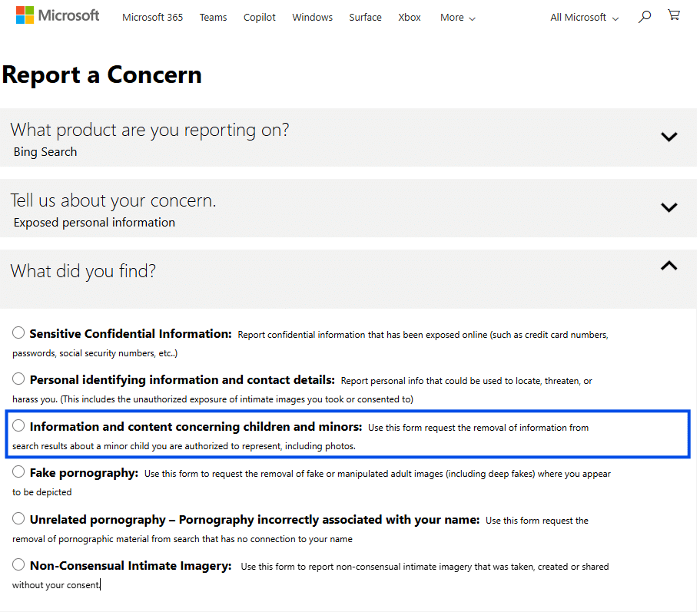
Task: Open the More dropdown menu
Action: 458,18
